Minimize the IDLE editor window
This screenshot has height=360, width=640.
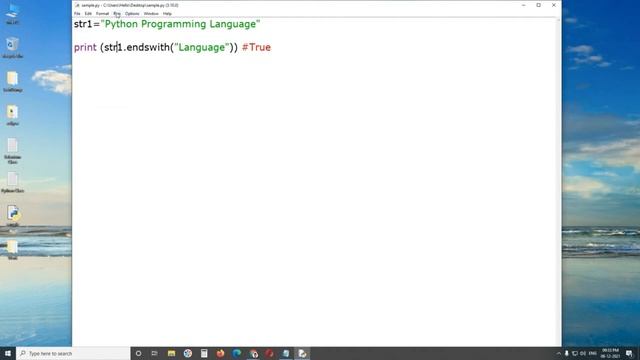pos(524,5)
